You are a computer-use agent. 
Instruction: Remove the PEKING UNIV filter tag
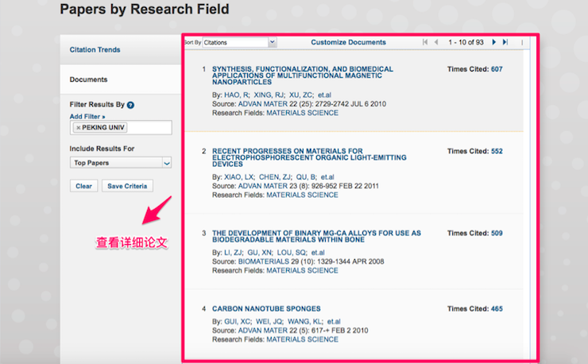pyautogui.click(x=78, y=128)
